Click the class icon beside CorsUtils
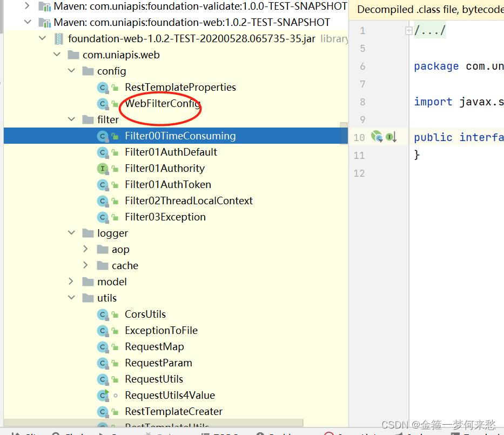Viewport: 504px width, 435px height. click(103, 314)
